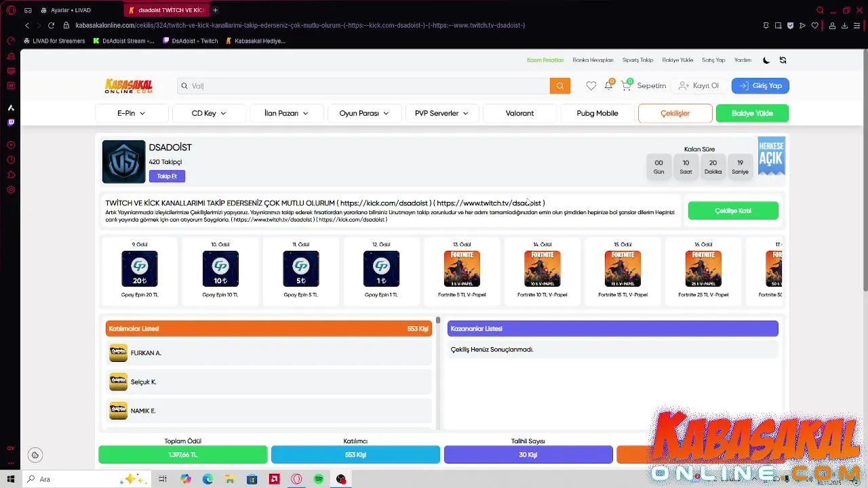The height and width of the screenshot is (488, 868).
Task: Click the site search input field
Action: [x=364, y=86]
